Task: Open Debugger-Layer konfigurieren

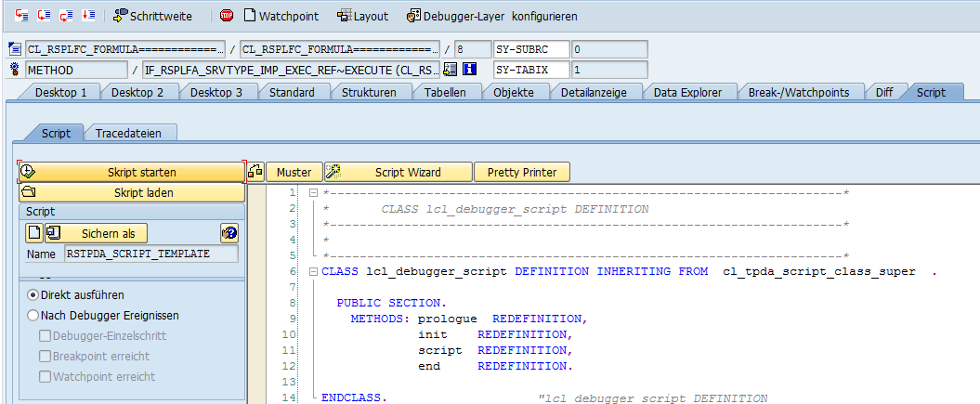Action: (492, 16)
